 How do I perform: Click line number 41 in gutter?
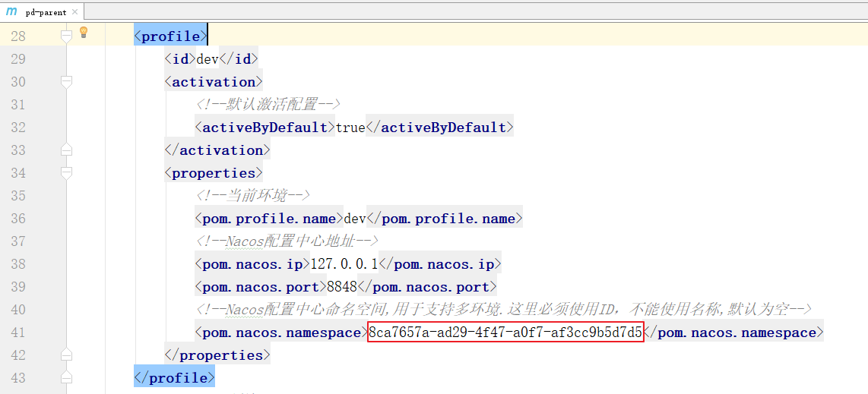click(18, 333)
